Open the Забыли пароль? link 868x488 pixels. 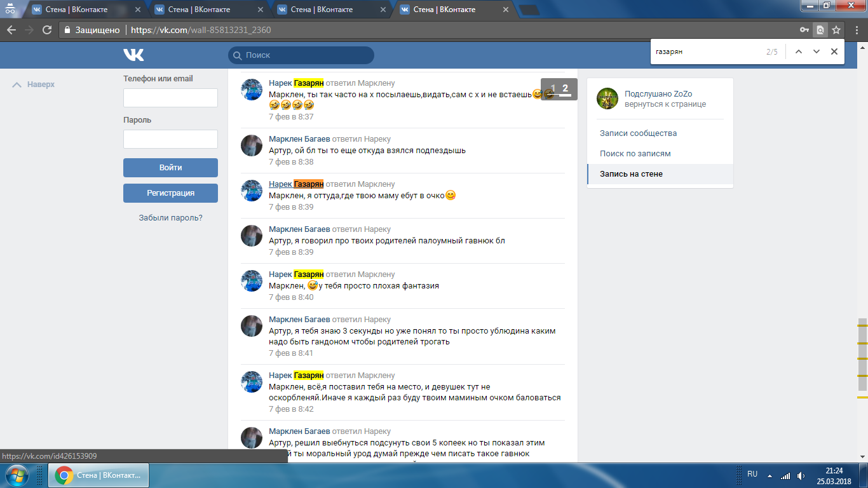tap(170, 218)
